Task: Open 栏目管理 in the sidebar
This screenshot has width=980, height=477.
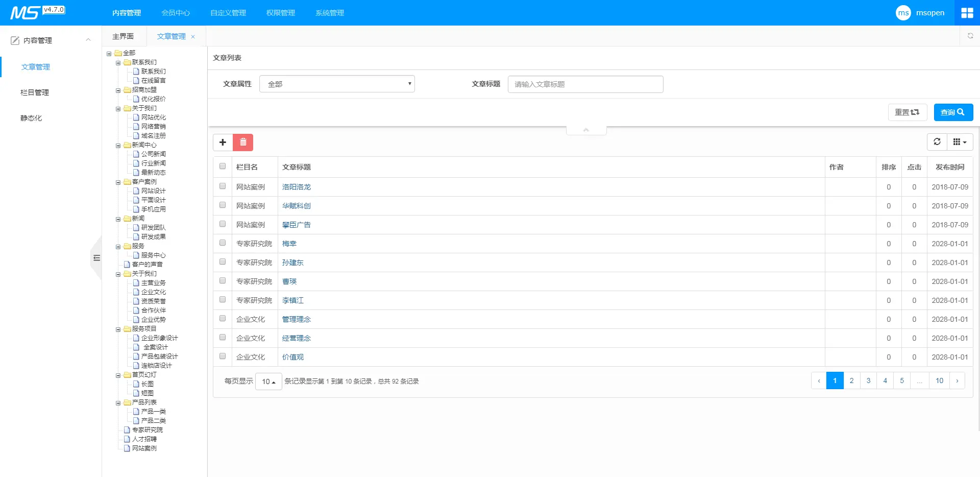Action: pyautogui.click(x=35, y=92)
